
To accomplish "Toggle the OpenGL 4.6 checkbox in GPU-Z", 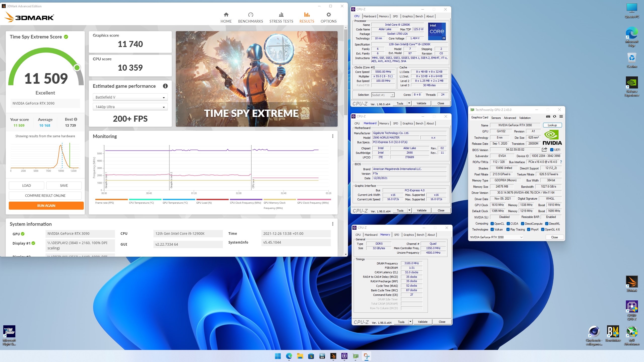I will 543,230.
